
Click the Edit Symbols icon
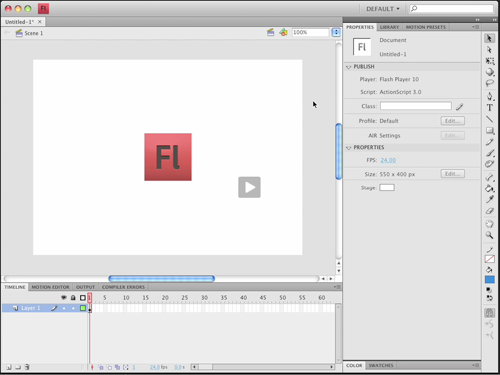point(283,32)
